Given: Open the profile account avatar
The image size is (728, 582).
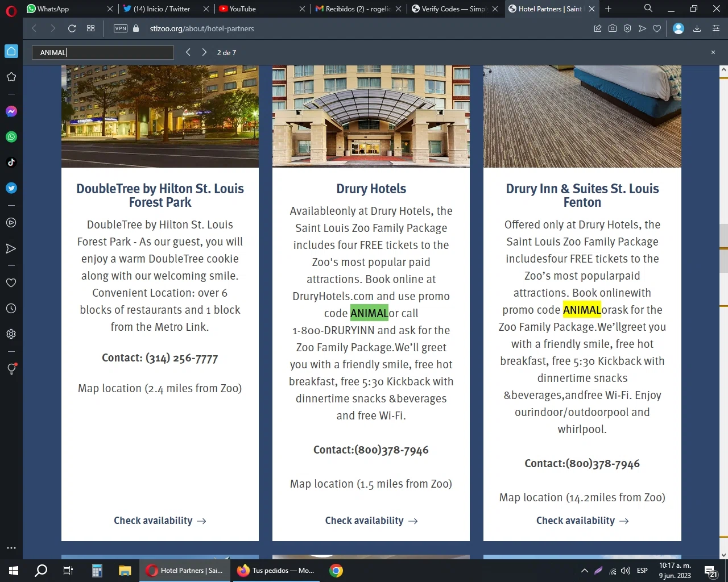Looking at the screenshot, I should coord(678,28).
